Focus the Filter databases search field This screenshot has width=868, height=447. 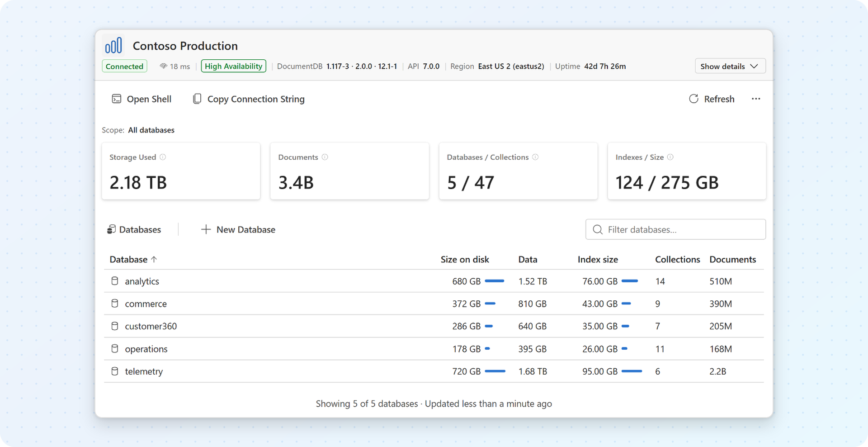click(x=675, y=229)
